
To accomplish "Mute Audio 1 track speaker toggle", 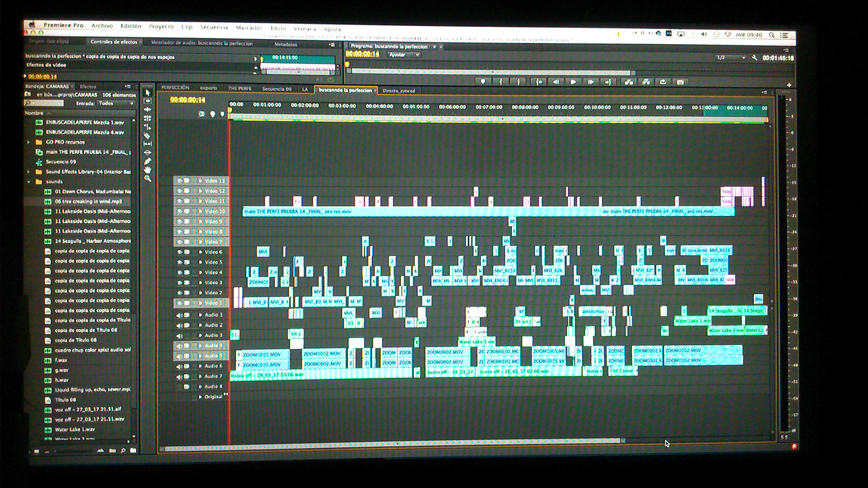I will (x=180, y=315).
